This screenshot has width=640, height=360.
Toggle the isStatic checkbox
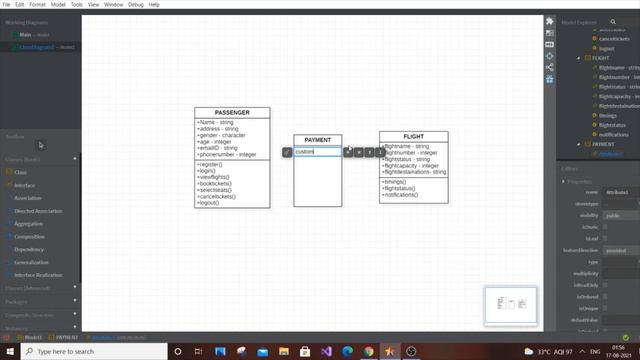[x=605, y=227]
